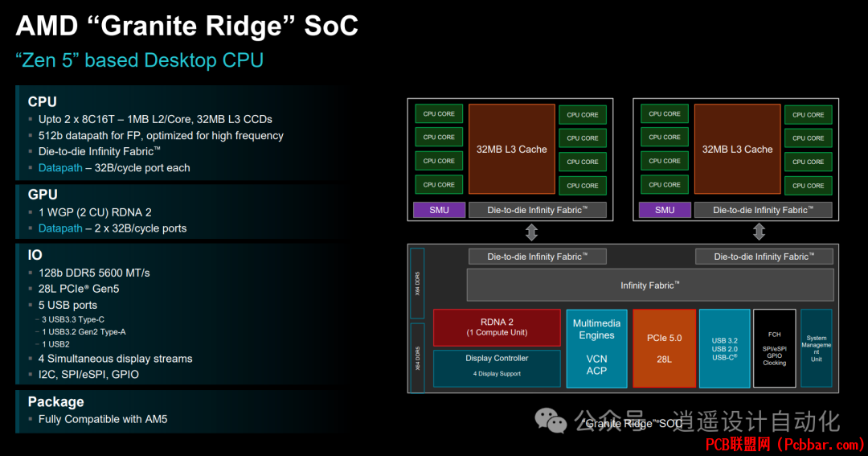This screenshot has width=868, height=456.
Task: Select the 'Upto 2 x 8C16T' bullet line
Action: [155, 119]
